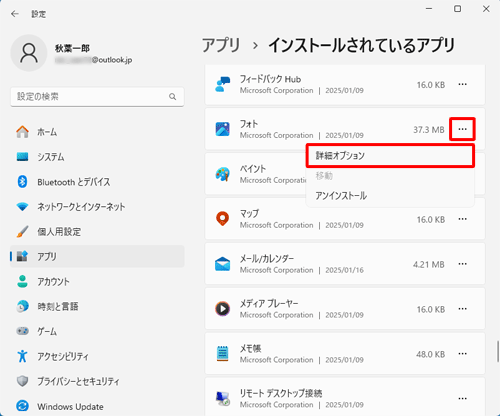
Task: Open プライバシーとセキュリティ settings
Action: [97, 381]
